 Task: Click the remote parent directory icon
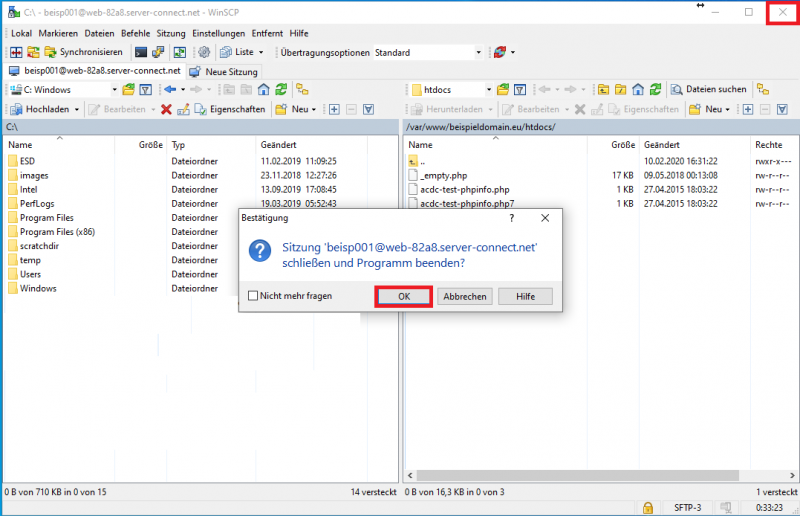(x=603, y=90)
